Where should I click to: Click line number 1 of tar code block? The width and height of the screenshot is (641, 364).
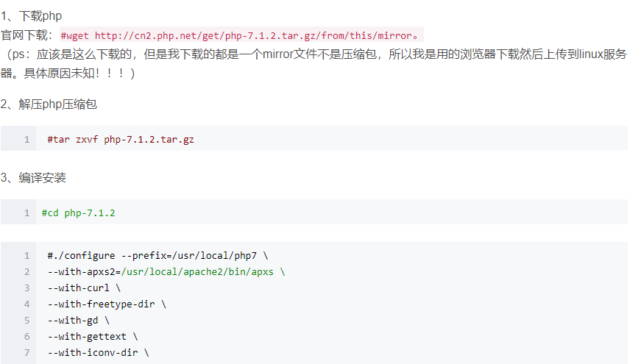click(x=27, y=140)
